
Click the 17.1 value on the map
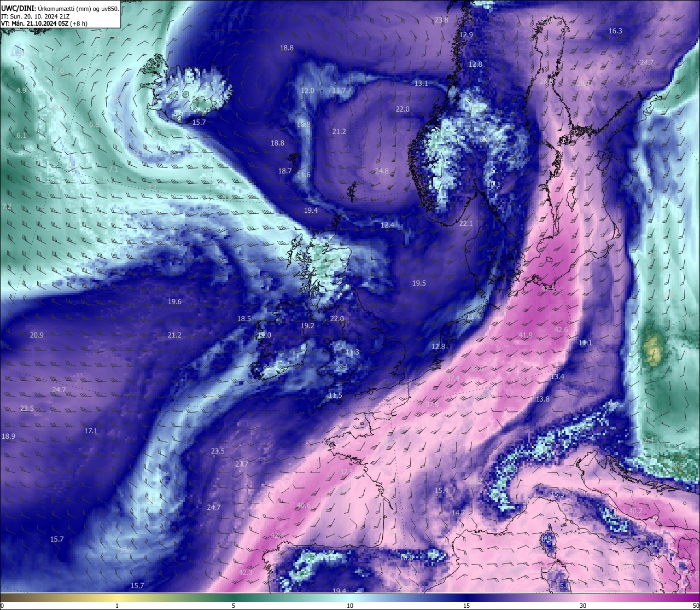(x=91, y=431)
